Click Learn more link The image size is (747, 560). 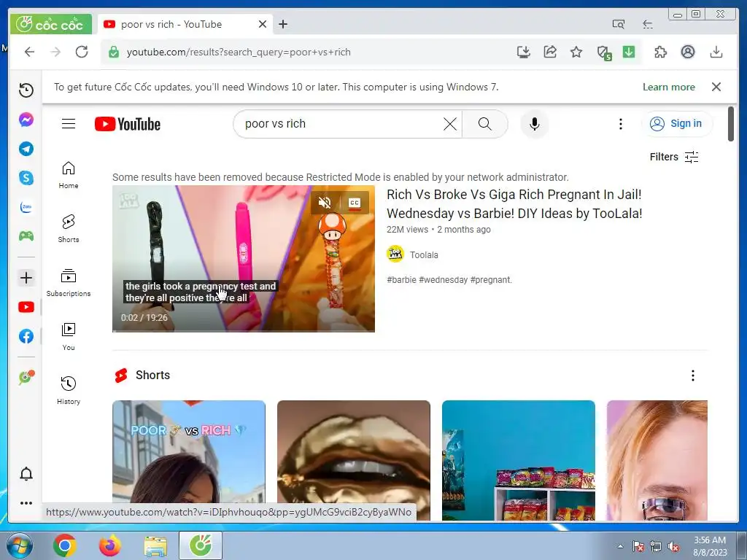pos(668,87)
